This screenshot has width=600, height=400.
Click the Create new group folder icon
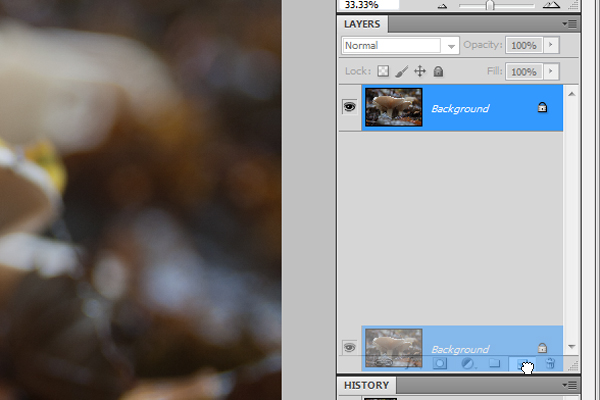click(494, 363)
